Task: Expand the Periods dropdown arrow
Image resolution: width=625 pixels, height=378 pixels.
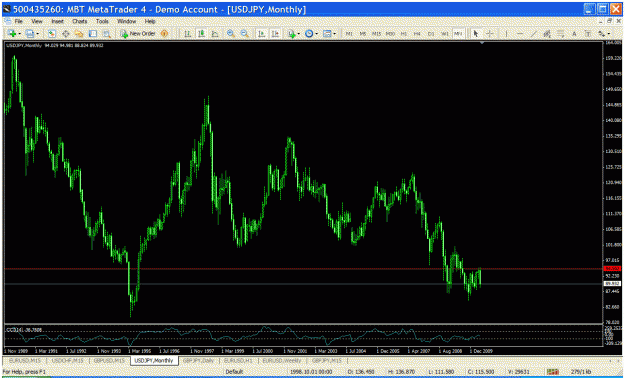Action: (316, 34)
